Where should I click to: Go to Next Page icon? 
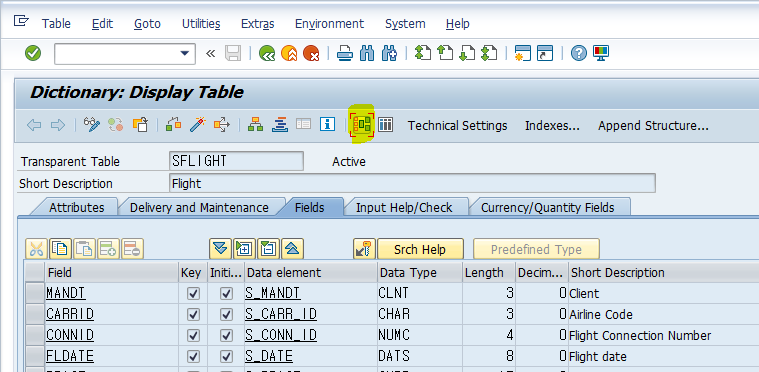click(x=467, y=53)
